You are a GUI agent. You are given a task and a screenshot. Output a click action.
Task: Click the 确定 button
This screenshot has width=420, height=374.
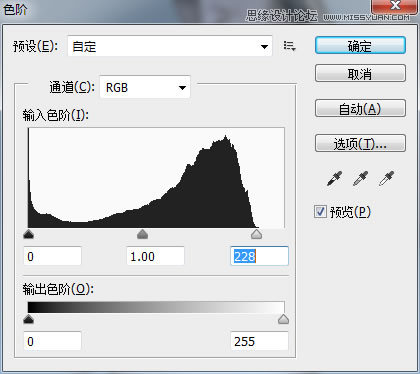(360, 45)
